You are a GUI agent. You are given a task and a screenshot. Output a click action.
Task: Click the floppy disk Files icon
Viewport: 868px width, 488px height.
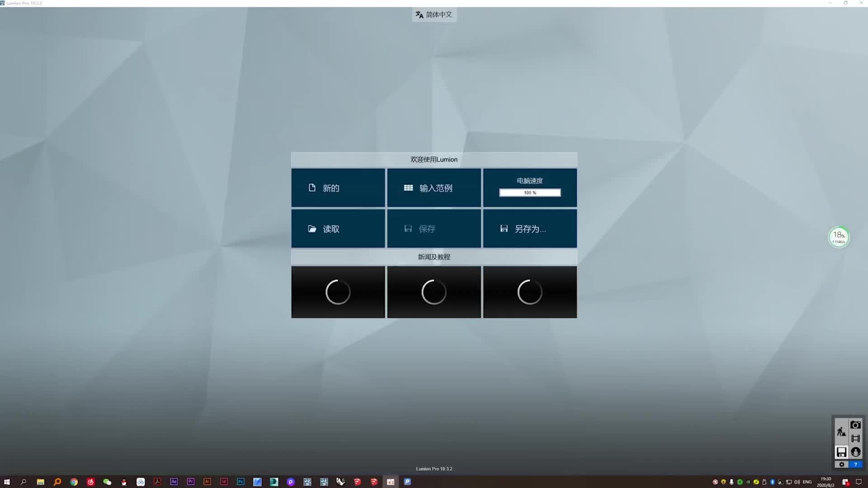coord(841,452)
